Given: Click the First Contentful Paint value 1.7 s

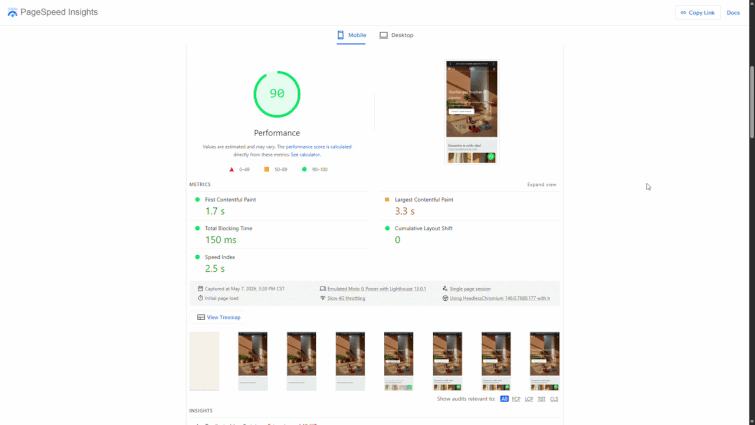Looking at the screenshot, I should coord(215,211).
